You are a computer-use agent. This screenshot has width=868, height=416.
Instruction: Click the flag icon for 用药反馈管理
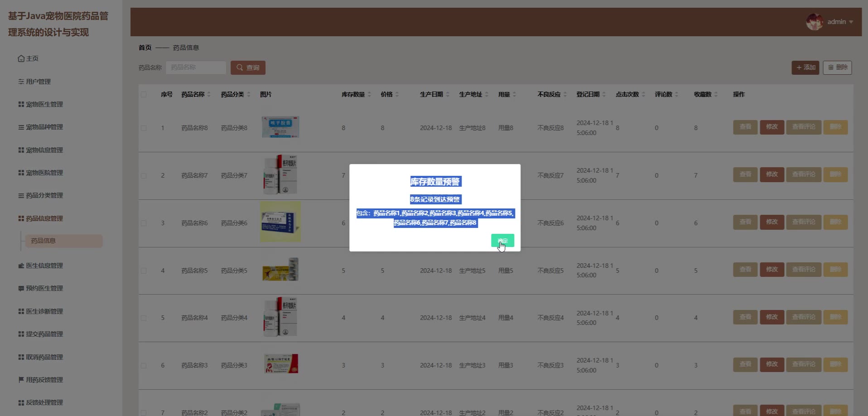tap(21, 380)
